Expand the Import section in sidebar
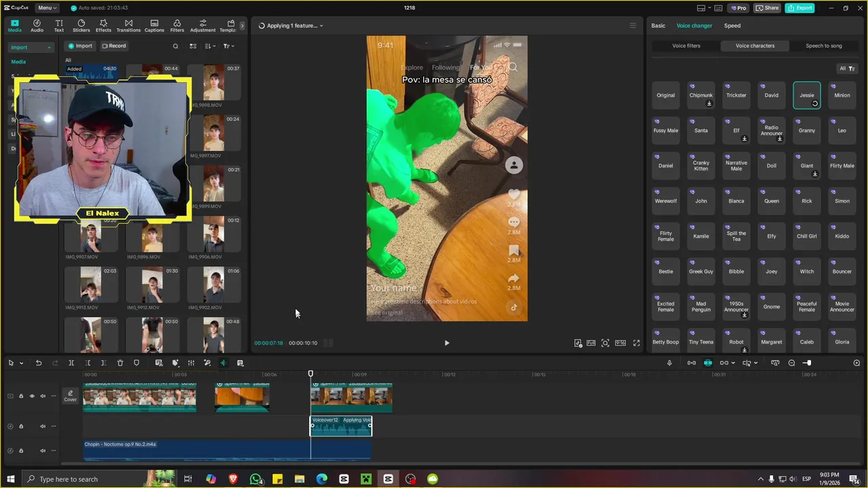Viewport: 868px width, 488px height. pos(31,47)
